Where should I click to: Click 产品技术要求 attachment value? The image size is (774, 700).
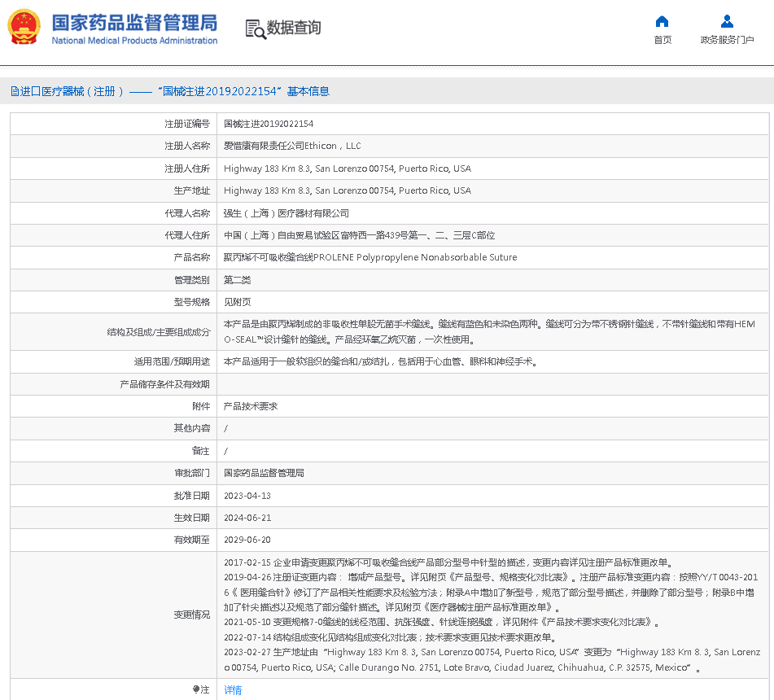point(251,406)
